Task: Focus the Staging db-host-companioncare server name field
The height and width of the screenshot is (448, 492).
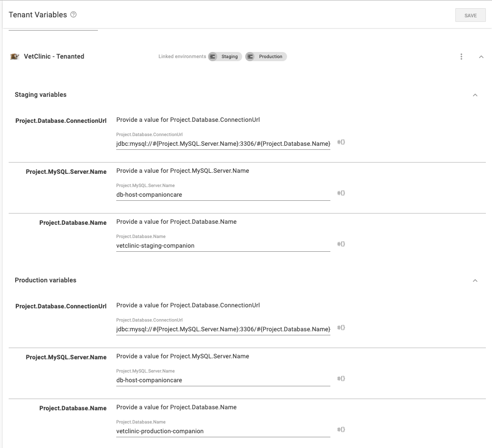Action: point(223,195)
